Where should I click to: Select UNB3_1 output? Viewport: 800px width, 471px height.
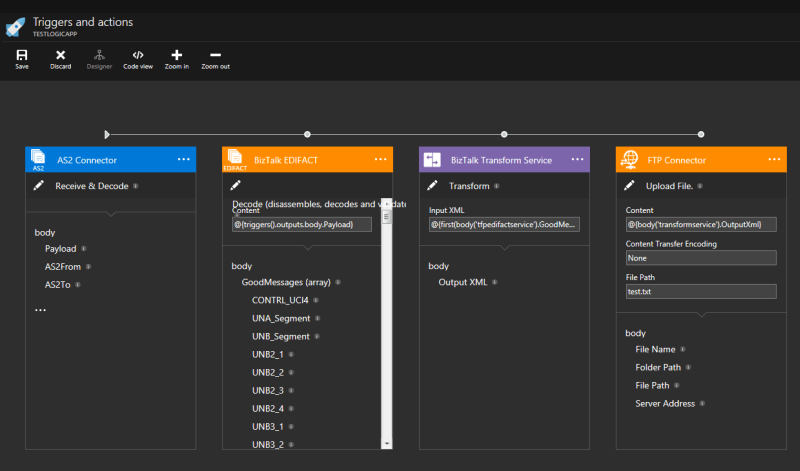(268, 427)
